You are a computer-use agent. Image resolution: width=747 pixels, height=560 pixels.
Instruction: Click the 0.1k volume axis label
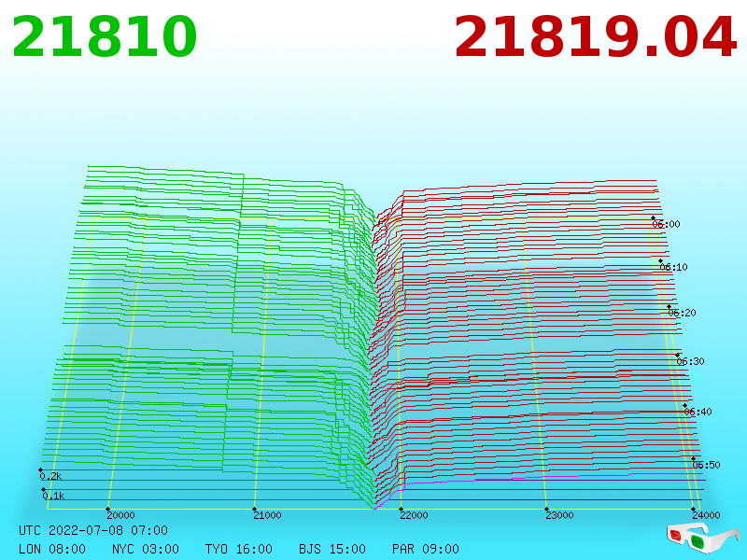(53, 496)
